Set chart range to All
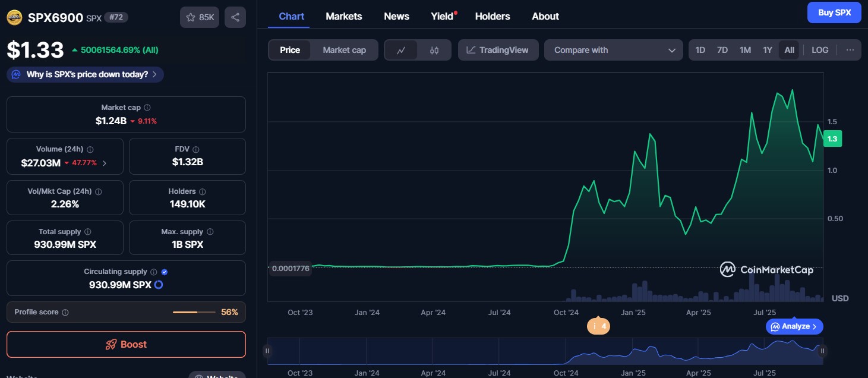This screenshot has width=868, height=378. pyautogui.click(x=789, y=50)
